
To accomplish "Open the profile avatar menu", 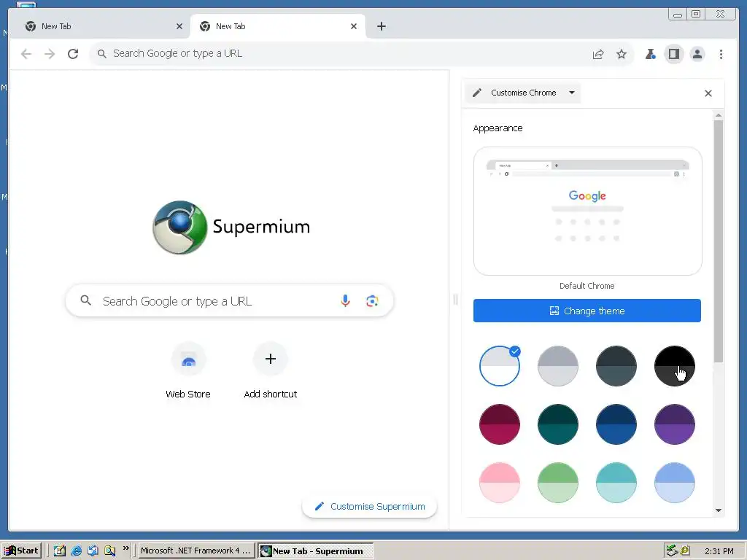I will point(697,54).
